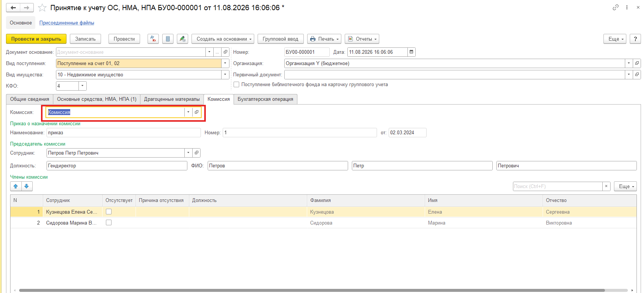The height and width of the screenshot is (293, 644).
Task: Open Присоединенные файлы link
Action: (67, 23)
